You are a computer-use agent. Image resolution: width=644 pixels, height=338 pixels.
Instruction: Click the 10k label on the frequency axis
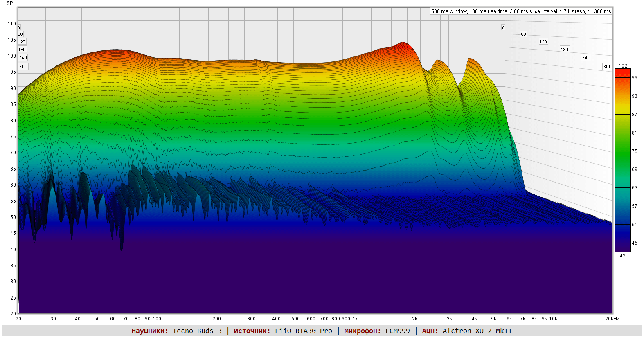coord(553,319)
